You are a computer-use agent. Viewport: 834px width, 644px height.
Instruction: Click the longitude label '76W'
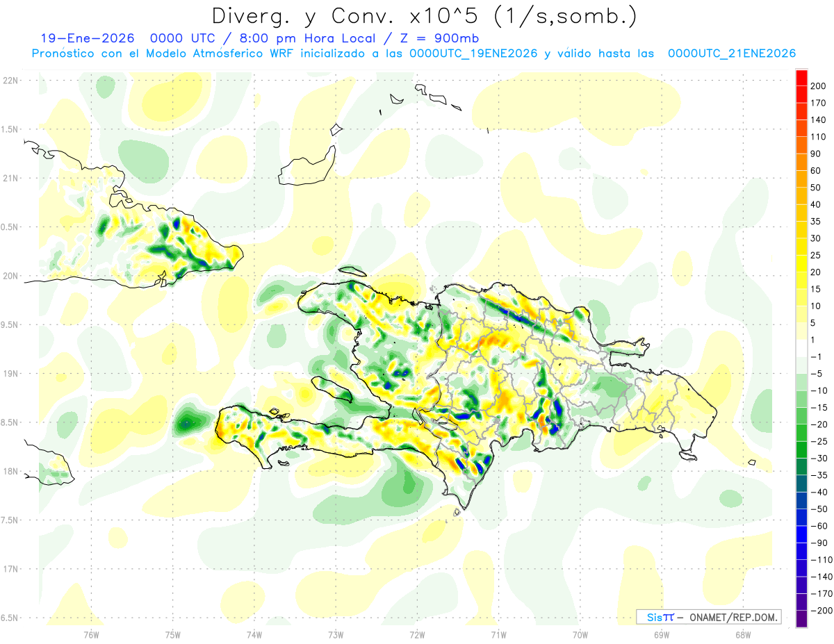(x=92, y=634)
